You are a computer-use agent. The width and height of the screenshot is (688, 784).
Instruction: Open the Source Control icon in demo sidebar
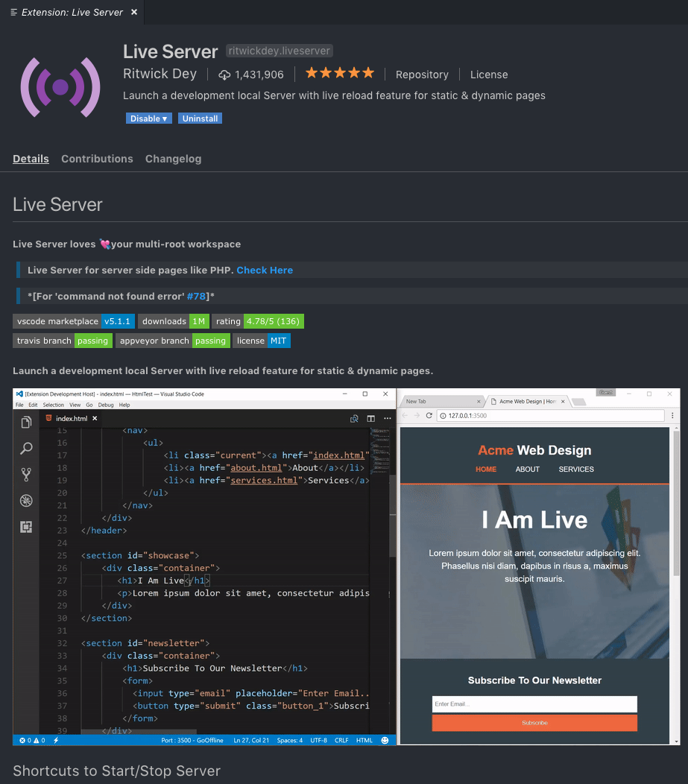26,475
